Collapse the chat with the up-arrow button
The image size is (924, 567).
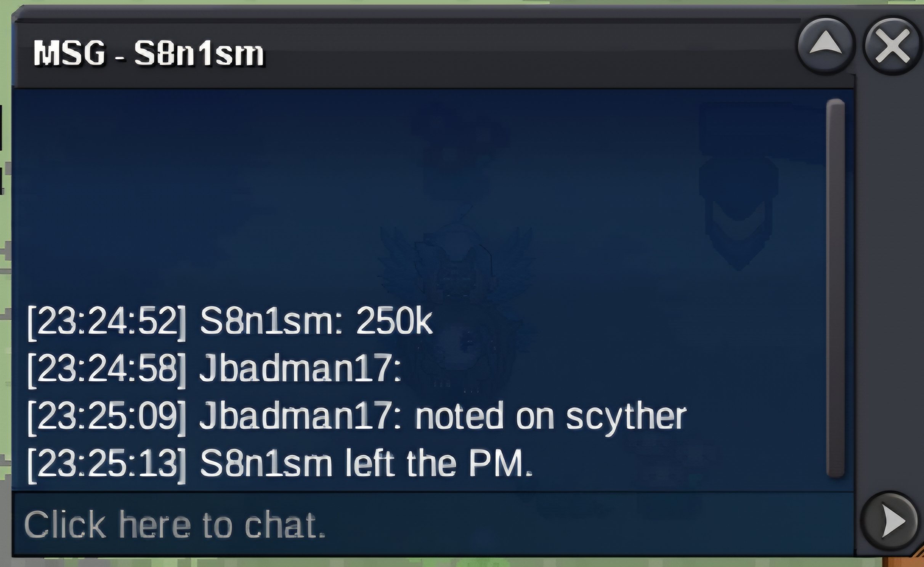coord(826,46)
